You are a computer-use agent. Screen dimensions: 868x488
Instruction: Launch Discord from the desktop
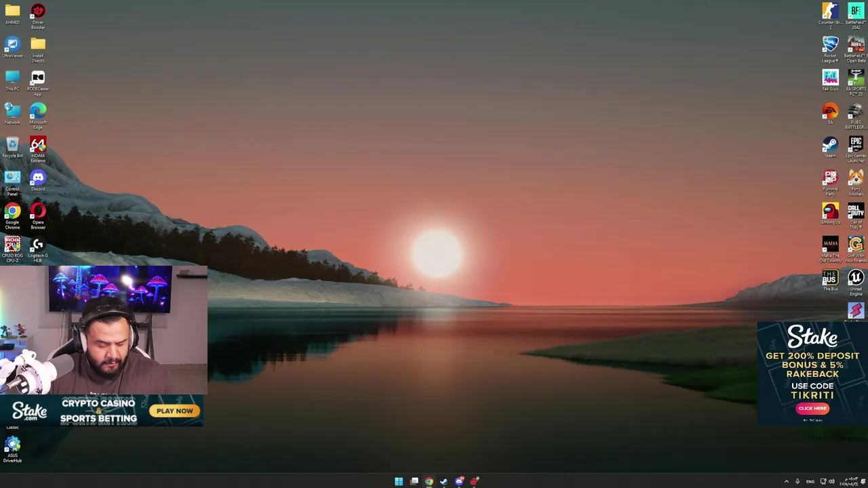[38, 180]
